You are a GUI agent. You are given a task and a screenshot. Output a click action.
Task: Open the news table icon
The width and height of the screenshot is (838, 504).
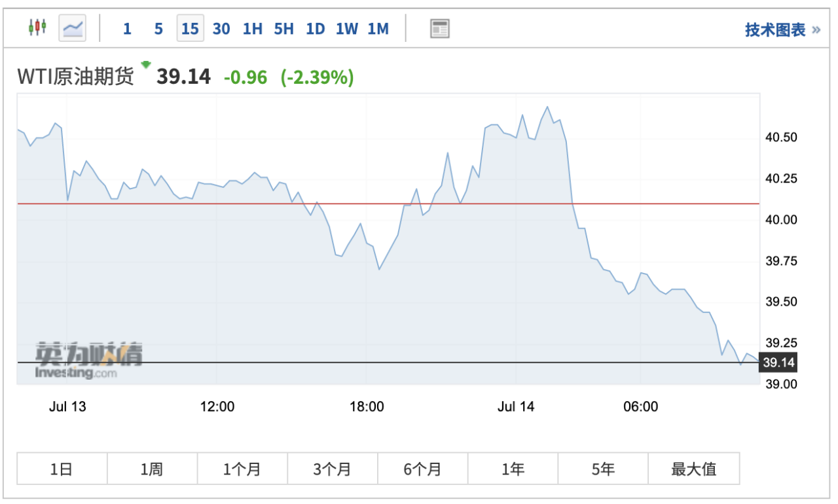[439, 29]
